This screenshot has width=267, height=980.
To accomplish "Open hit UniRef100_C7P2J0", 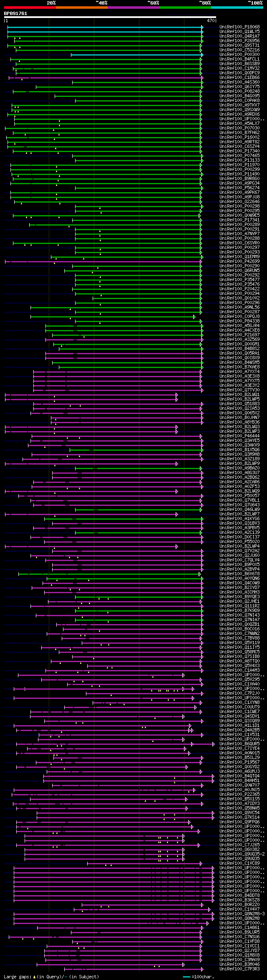I will [x=239, y=693].
